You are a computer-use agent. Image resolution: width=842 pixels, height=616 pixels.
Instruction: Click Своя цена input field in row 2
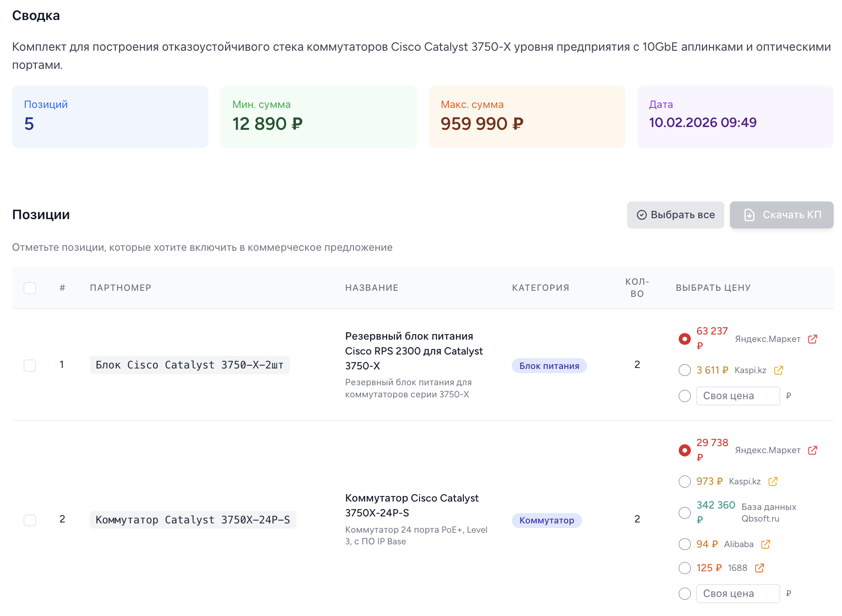(737, 594)
